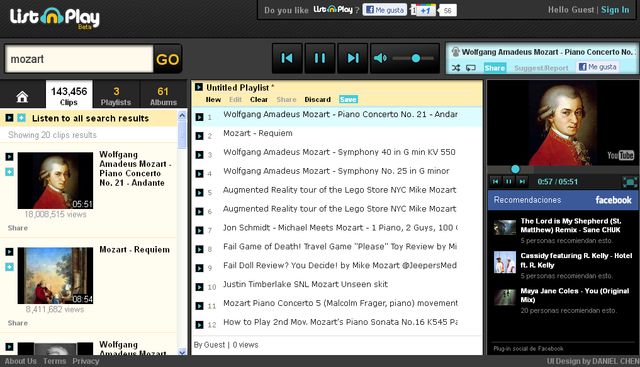
Task: Click the mozart search input field
Action: click(x=79, y=59)
